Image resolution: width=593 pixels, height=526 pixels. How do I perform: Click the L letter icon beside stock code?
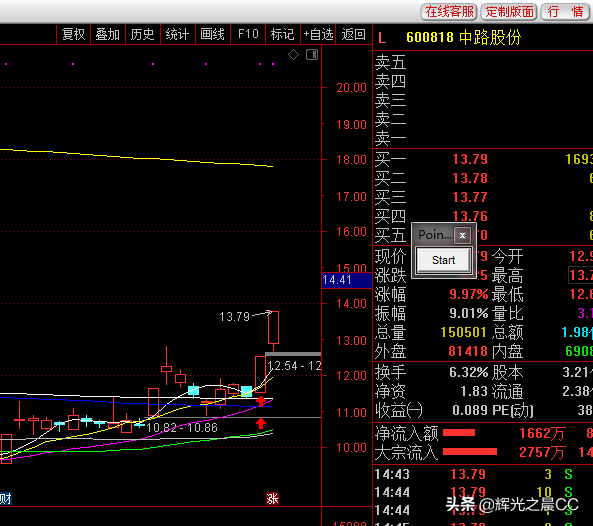coord(382,38)
